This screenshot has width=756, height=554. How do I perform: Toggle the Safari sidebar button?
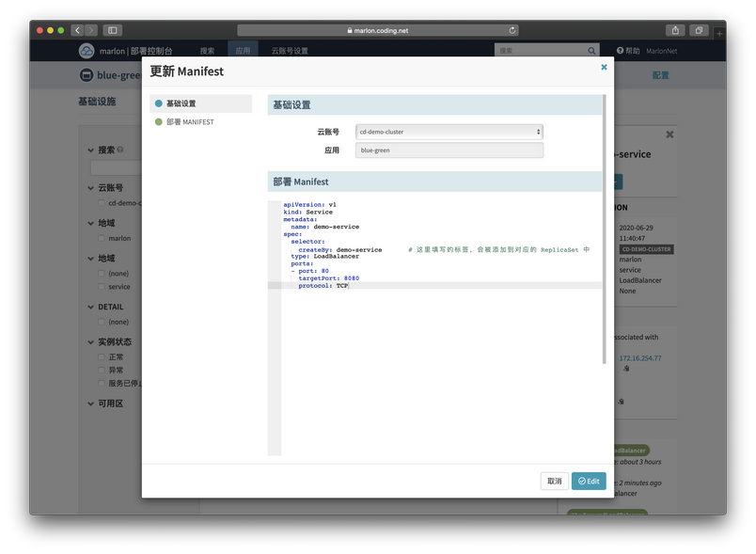[112, 30]
